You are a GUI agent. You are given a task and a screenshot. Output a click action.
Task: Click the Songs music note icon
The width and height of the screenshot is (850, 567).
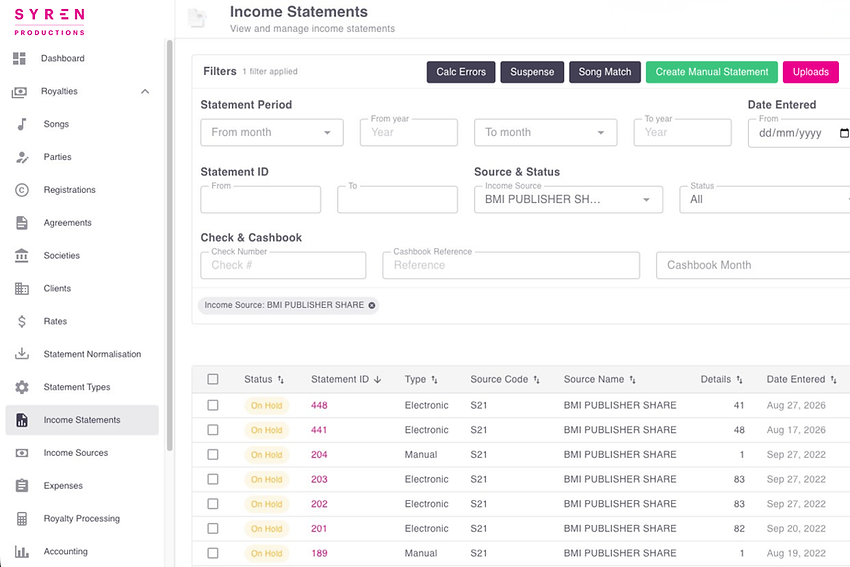[22, 124]
